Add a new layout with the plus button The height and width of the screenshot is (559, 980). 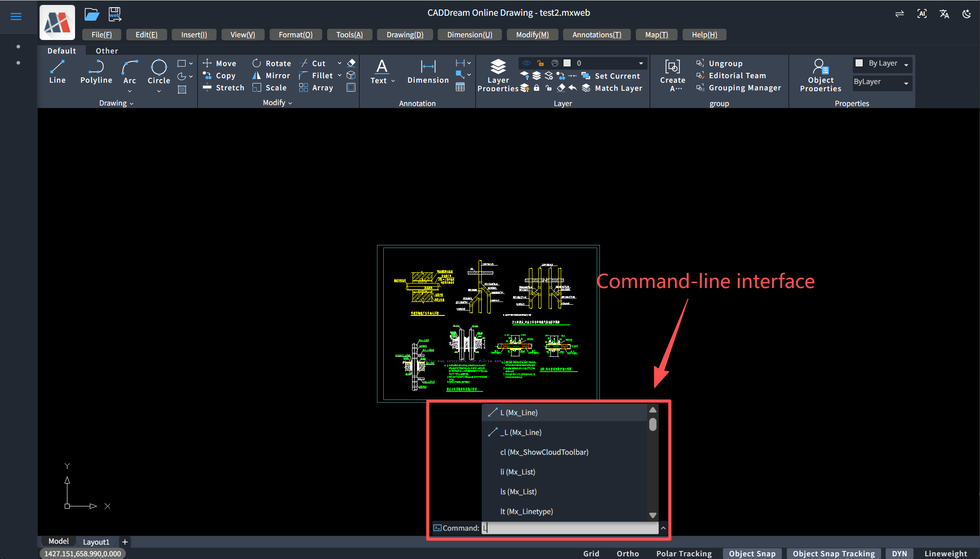point(125,542)
